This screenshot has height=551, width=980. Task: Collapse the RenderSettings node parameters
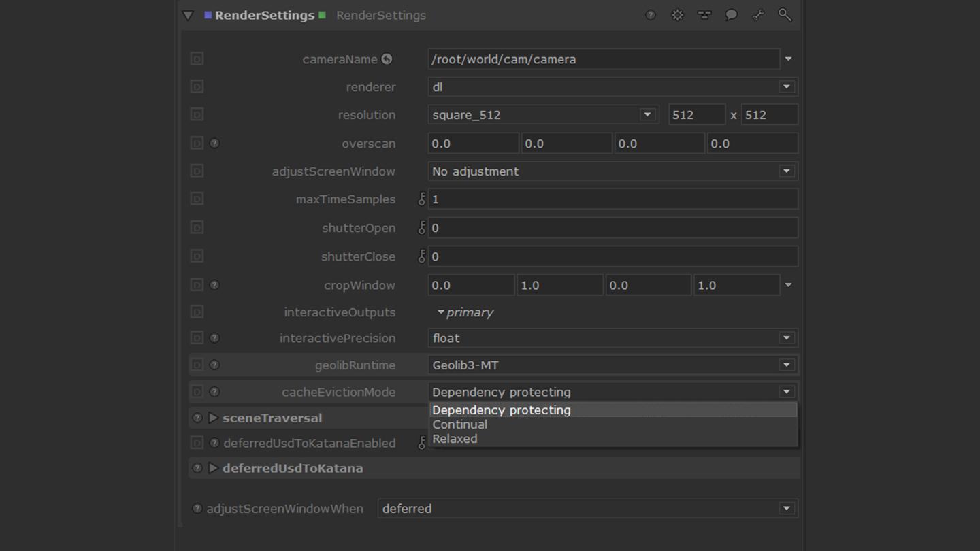pyautogui.click(x=188, y=16)
